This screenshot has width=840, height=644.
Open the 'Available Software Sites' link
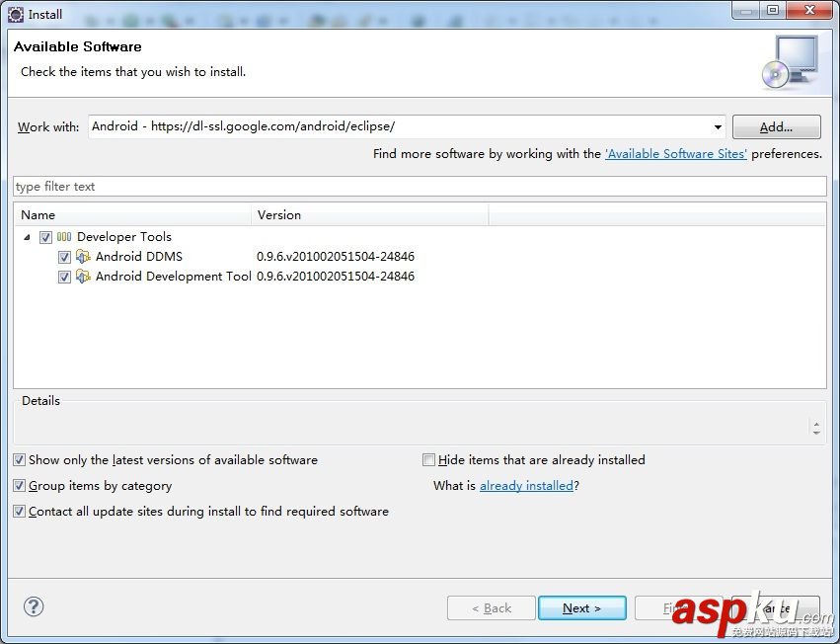coord(675,154)
